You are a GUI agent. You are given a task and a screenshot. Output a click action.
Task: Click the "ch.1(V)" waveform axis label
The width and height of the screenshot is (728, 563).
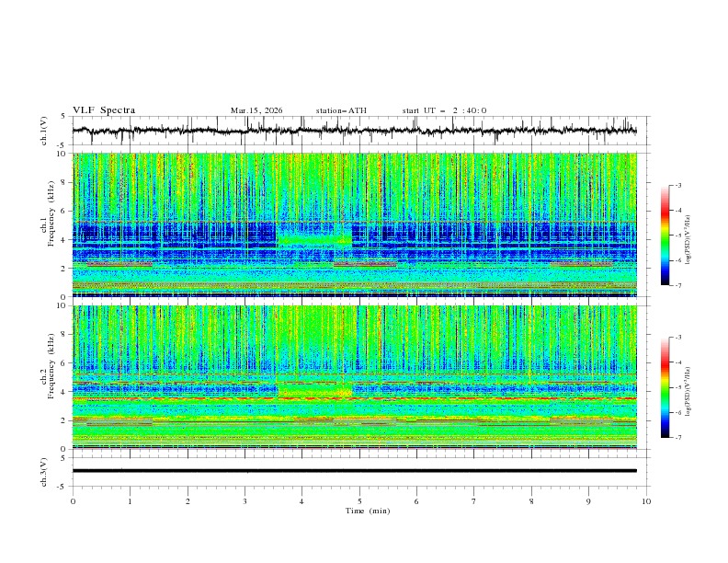click(x=44, y=131)
